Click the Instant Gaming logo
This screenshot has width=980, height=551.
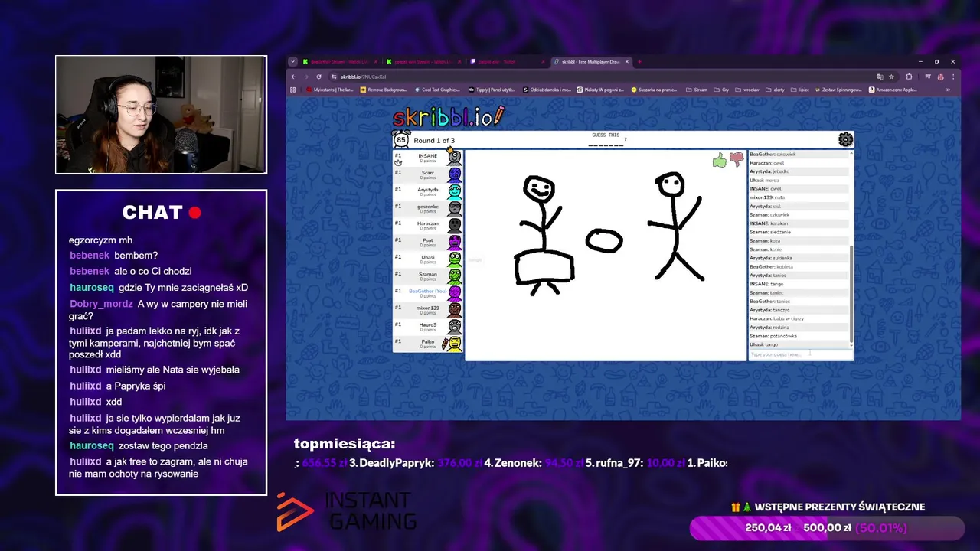pos(346,511)
